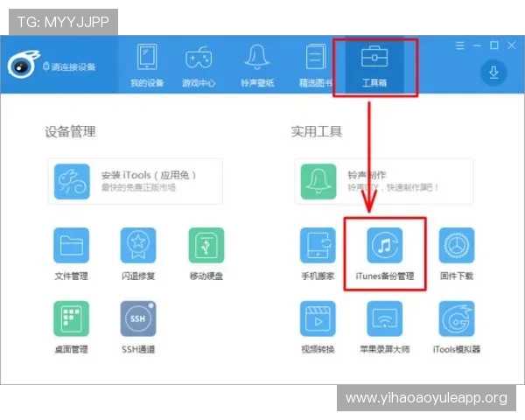
Task: Open 移动硬盘 USB drive tool
Action: pyautogui.click(x=206, y=245)
